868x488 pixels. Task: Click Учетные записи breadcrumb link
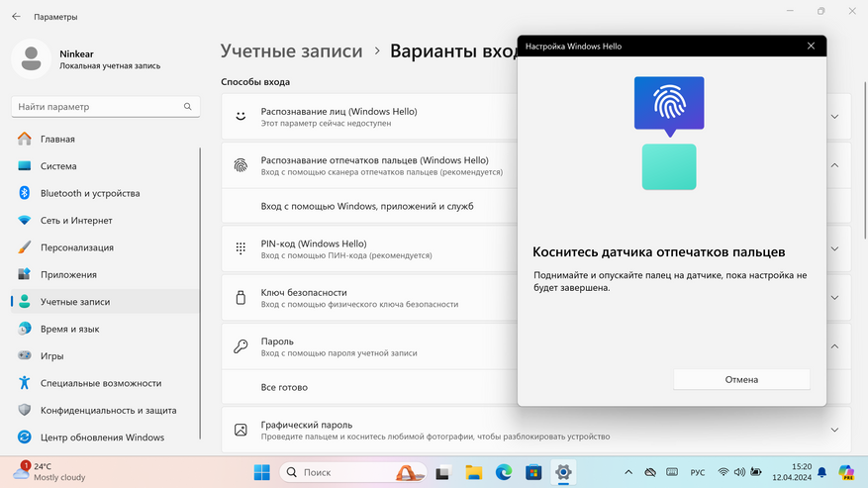coord(292,50)
